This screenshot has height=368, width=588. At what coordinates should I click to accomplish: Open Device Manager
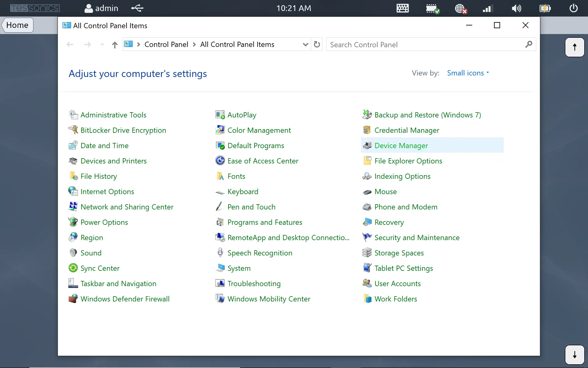click(401, 146)
